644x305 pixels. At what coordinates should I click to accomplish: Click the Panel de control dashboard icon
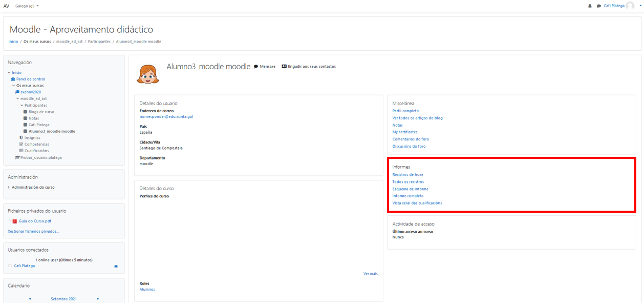pos(13,79)
